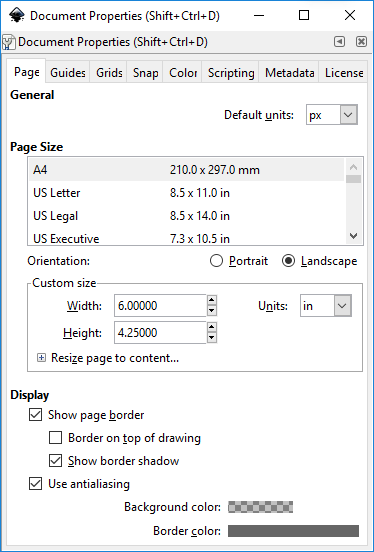Decrease Width using the down arrow
This screenshot has height=552, width=374.
212,311
